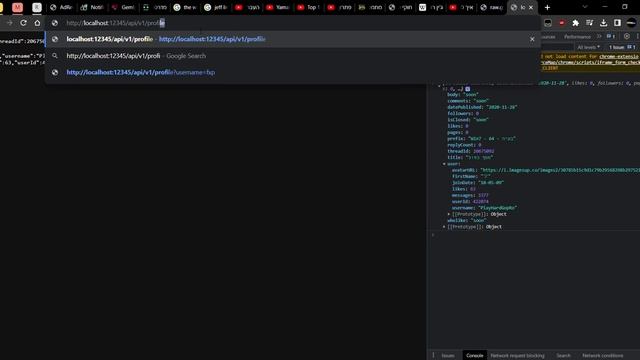This screenshot has height=360, width=640.
Task: Go to the browser home page
Action: pyautogui.click(x=37, y=23)
